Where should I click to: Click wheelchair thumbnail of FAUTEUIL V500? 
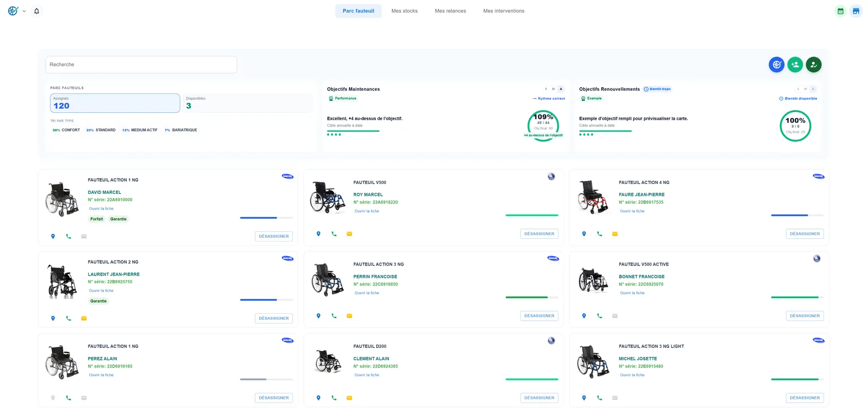(x=328, y=197)
